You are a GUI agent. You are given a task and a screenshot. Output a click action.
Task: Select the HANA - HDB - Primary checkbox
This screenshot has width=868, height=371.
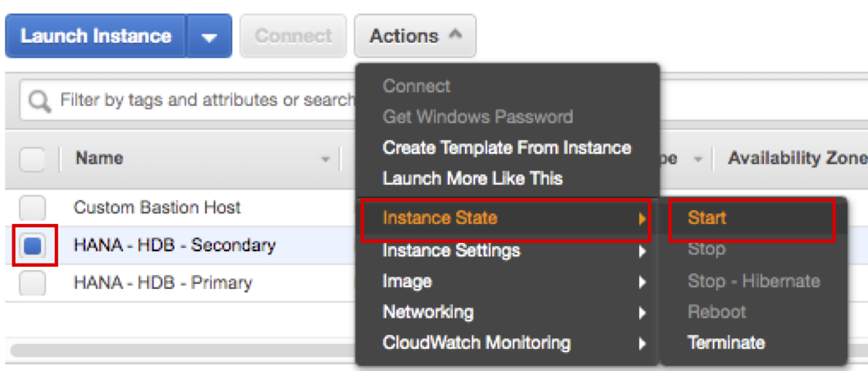pos(32,283)
